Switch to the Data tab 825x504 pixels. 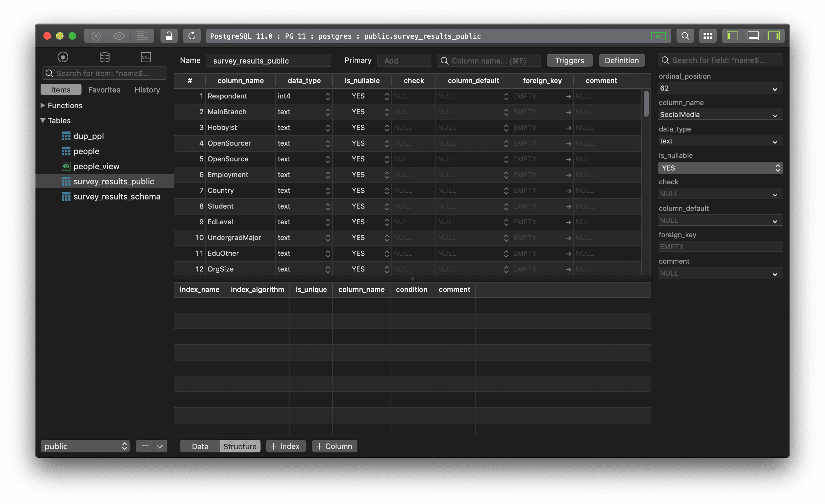coord(200,446)
